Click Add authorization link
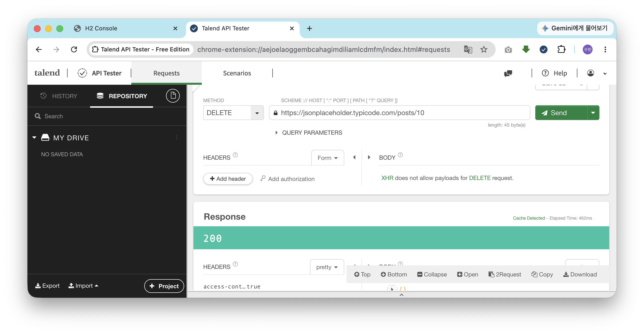This screenshot has width=644, height=334. [287, 179]
